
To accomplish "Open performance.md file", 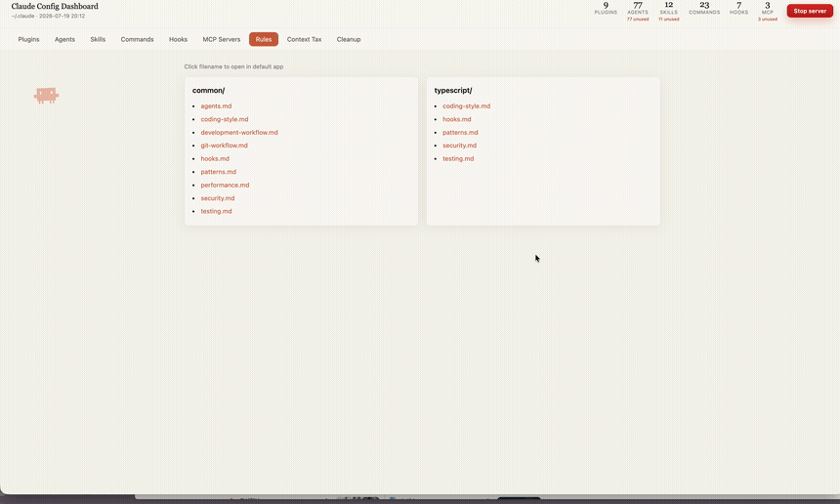I will (x=225, y=185).
